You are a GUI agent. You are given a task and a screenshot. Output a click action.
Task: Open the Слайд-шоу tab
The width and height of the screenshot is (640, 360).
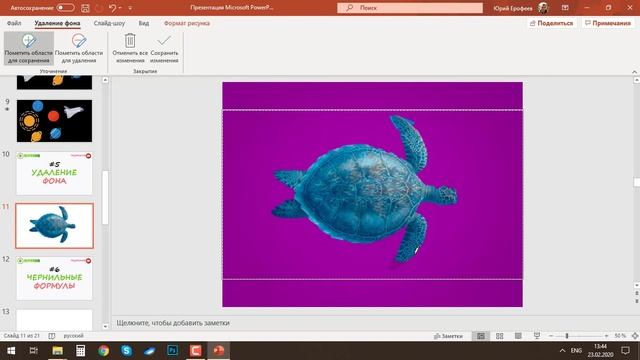(109, 23)
